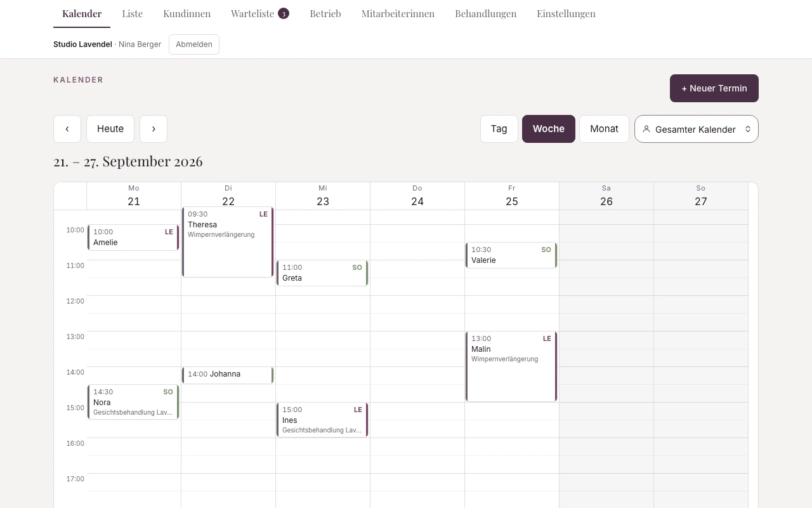Viewport: 812px width, 508px height.
Task: Select Wednesday 23 column header
Action: coord(323,196)
